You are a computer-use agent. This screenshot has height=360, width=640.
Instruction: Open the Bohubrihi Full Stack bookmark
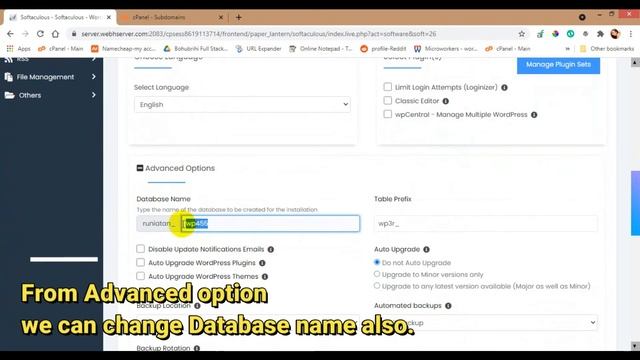click(196, 49)
